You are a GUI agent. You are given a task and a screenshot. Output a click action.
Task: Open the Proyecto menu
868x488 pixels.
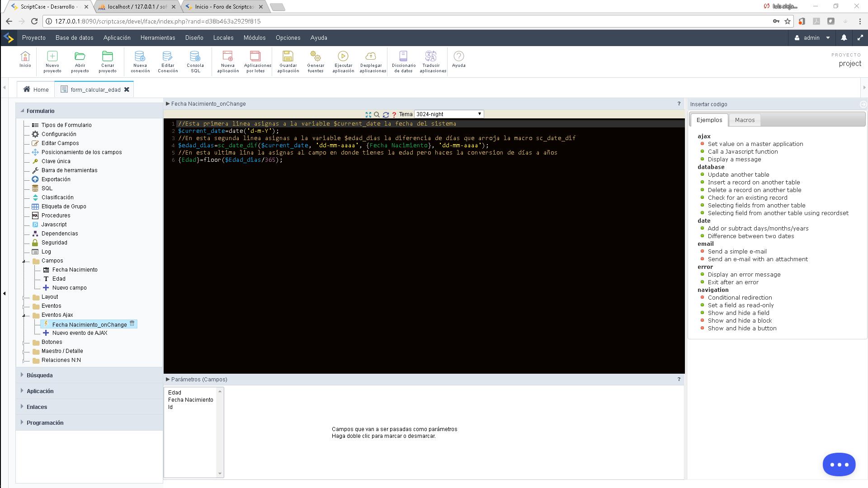pos(34,38)
